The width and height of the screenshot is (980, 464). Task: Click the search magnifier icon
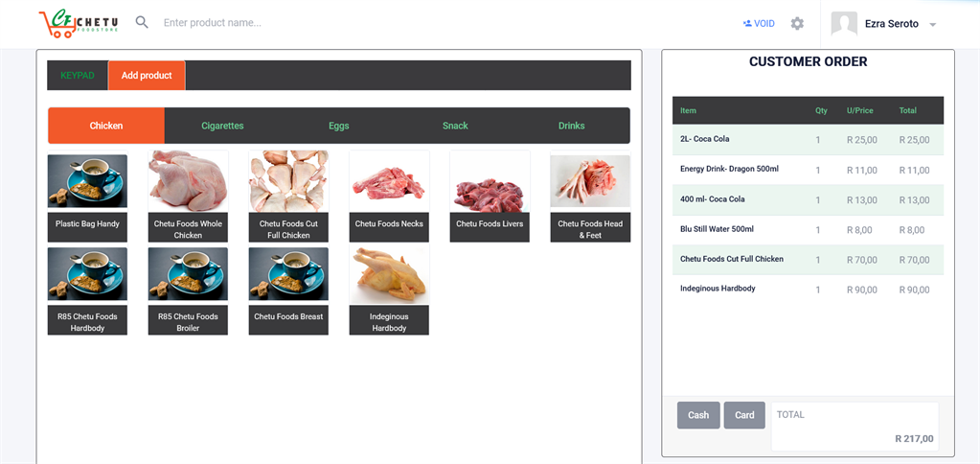[x=143, y=22]
